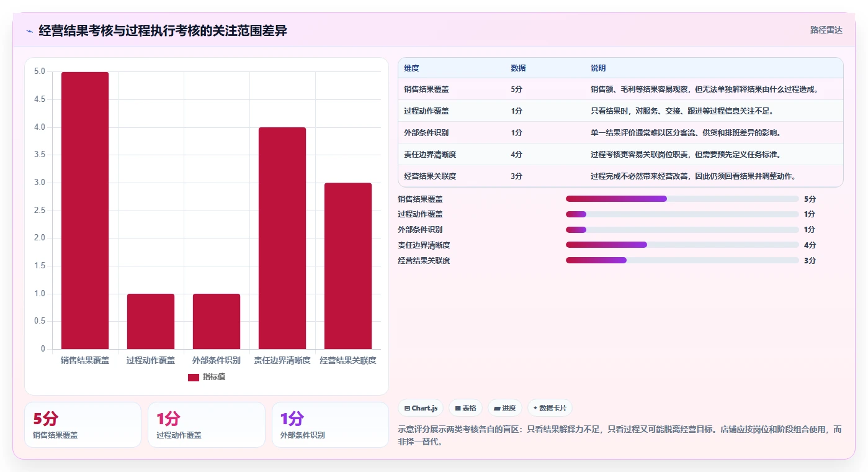Image resolution: width=868 pixels, height=472 pixels.
Task: Click the 路径雷达 label in the header
Action: pyautogui.click(x=826, y=30)
